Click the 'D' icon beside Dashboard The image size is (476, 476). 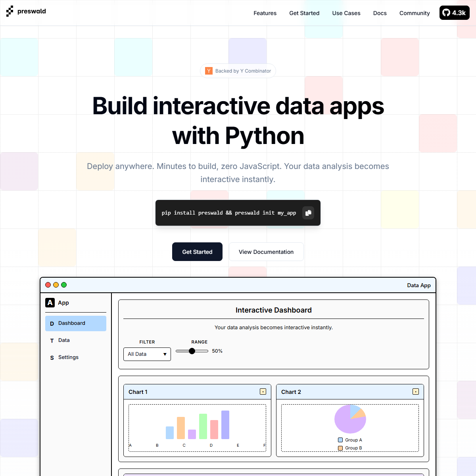pos(52,324)
